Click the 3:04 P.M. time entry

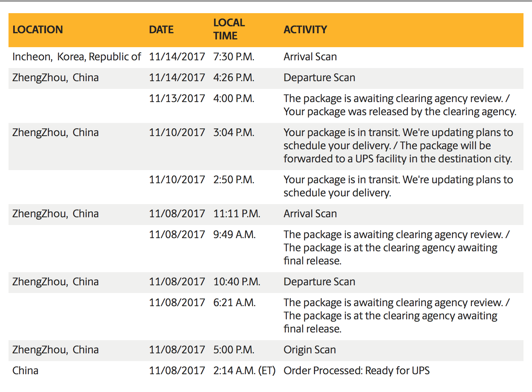(x=234, y=133)
